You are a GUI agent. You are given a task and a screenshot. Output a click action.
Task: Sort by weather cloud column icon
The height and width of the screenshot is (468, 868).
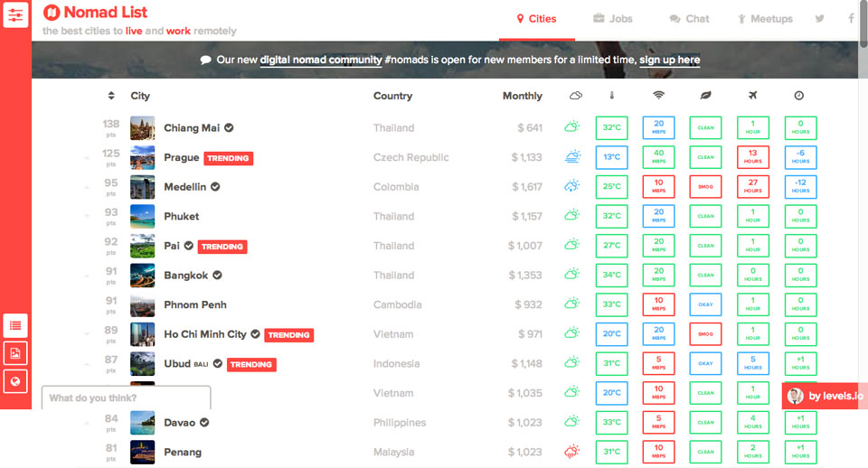pyautogui.click(x=575, y=96)
